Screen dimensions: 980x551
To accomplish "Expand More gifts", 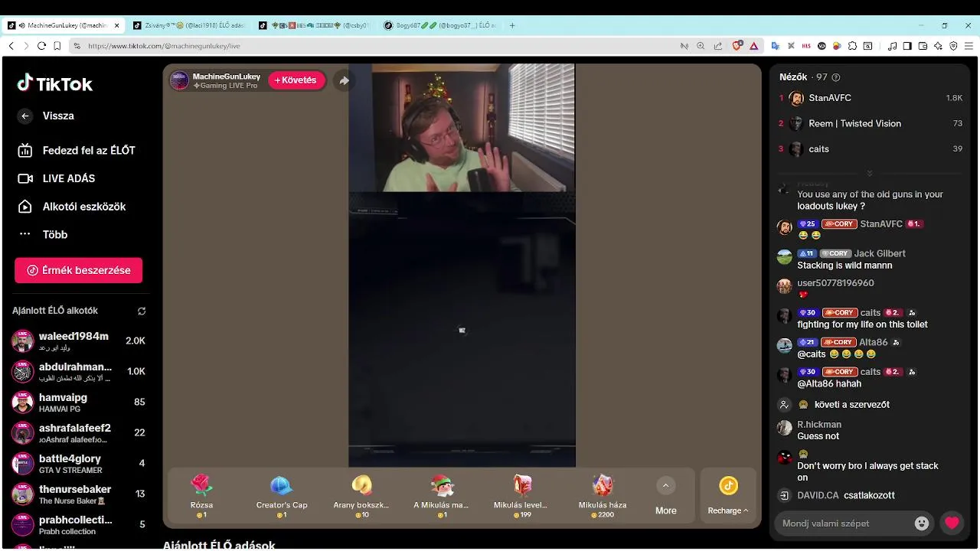I will (x=665, y=496).
